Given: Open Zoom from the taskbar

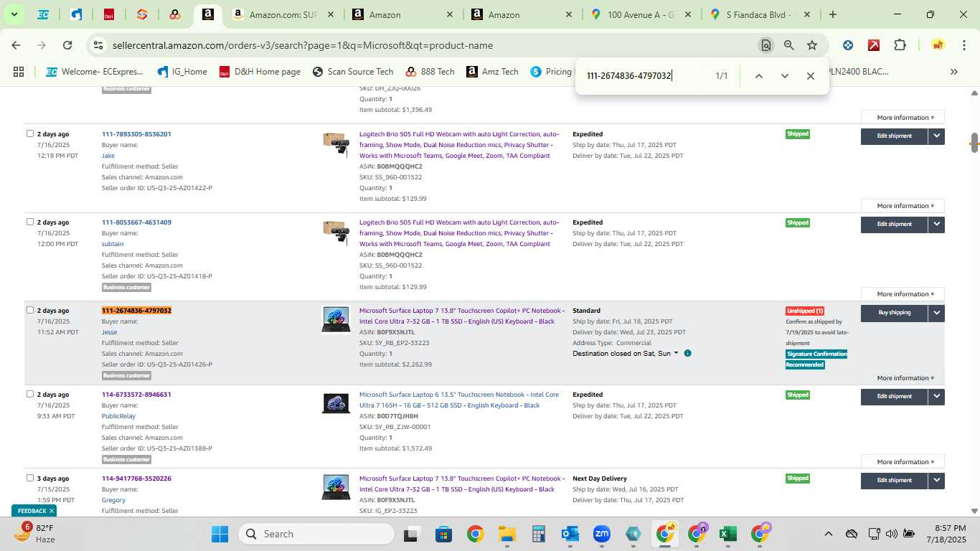Looking at the screenshot, I should [601, 534].
